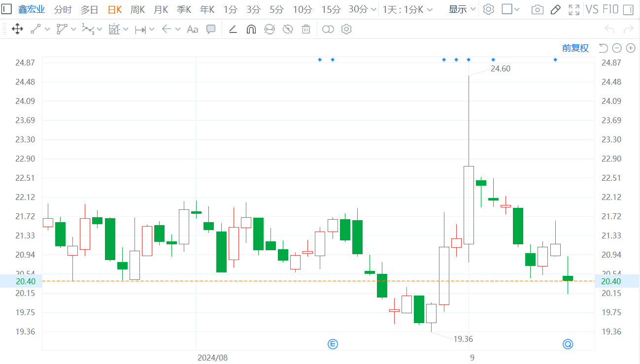Viewport: 640px width, 364px height.
Task: Open the 鑫宏业 stock name link
Action: (32, 9)
